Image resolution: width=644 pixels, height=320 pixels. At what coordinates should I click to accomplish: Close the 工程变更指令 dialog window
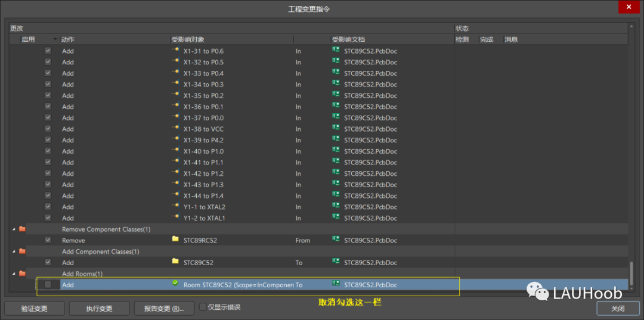(x=629, y=7)
